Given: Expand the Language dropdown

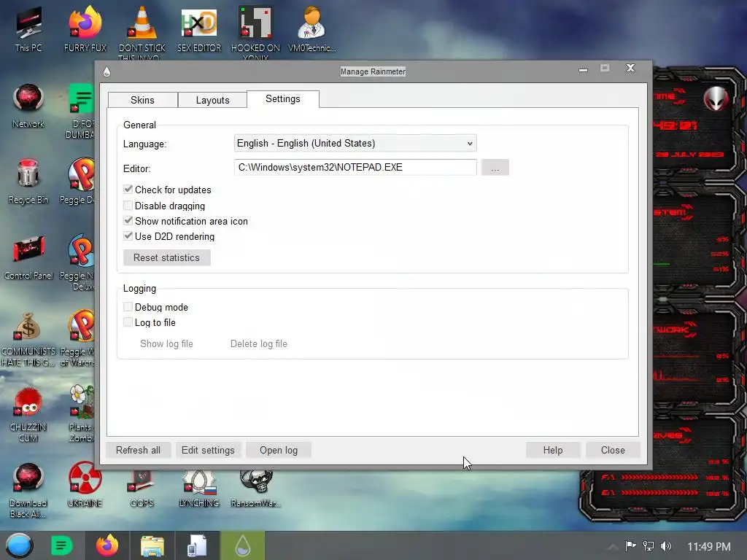Looking at the screenshot, I should pyautogui.click(x=355, y=144).
